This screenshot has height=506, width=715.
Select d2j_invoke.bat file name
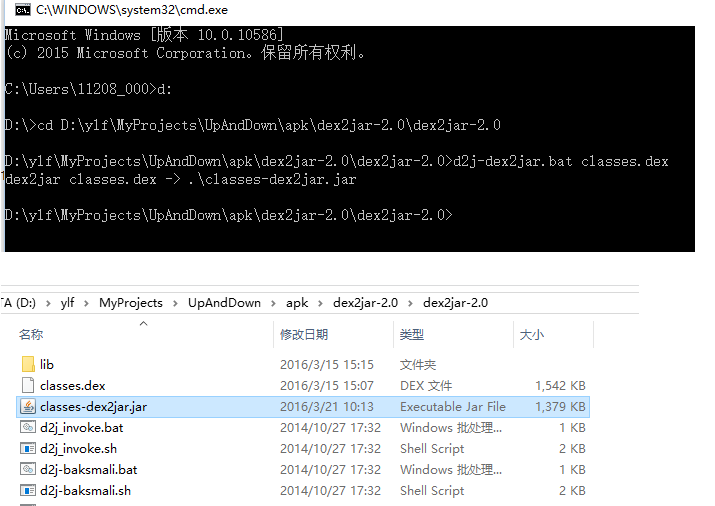[82, 428]
